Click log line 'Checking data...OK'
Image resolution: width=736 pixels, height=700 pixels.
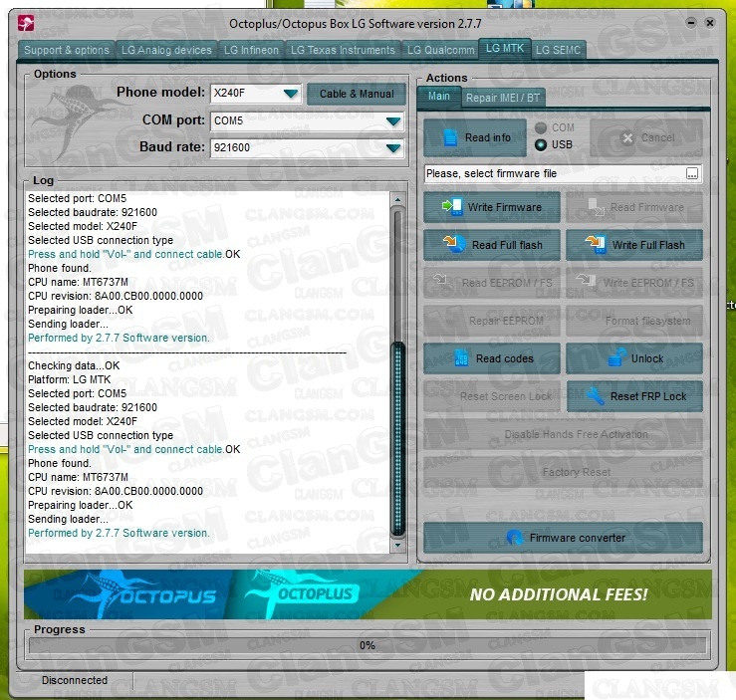(74, 365)
